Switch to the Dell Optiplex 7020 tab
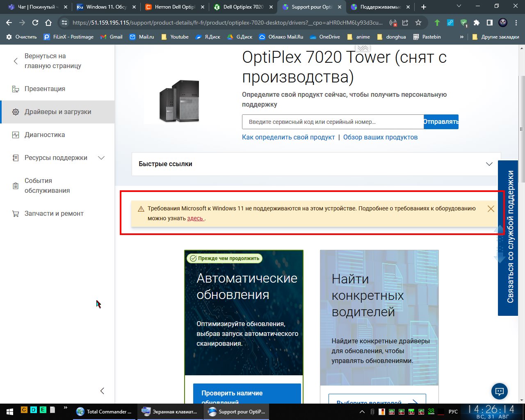525x420 pixels. click(x=243, y=7)
